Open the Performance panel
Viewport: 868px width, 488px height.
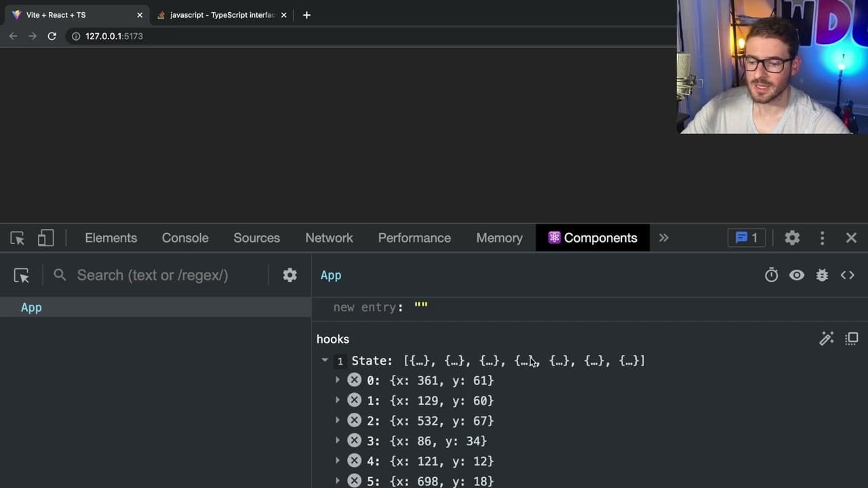[x=414, y=238]
